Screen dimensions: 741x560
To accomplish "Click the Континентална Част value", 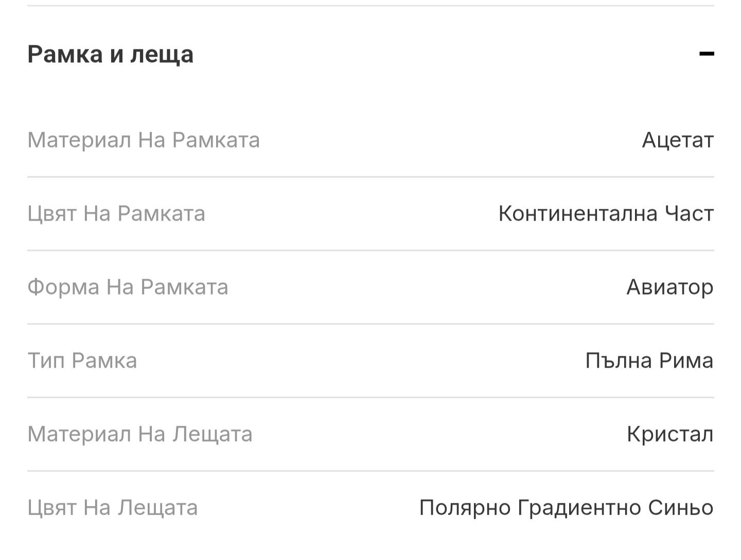I will click(x=606, y=213).
